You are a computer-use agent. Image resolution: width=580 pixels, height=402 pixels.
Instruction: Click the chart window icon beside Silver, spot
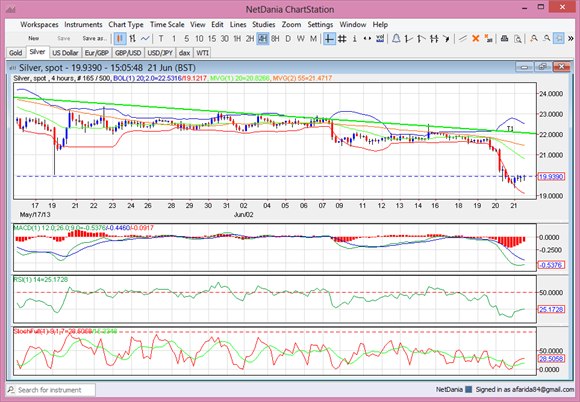[x=13, y=68]
